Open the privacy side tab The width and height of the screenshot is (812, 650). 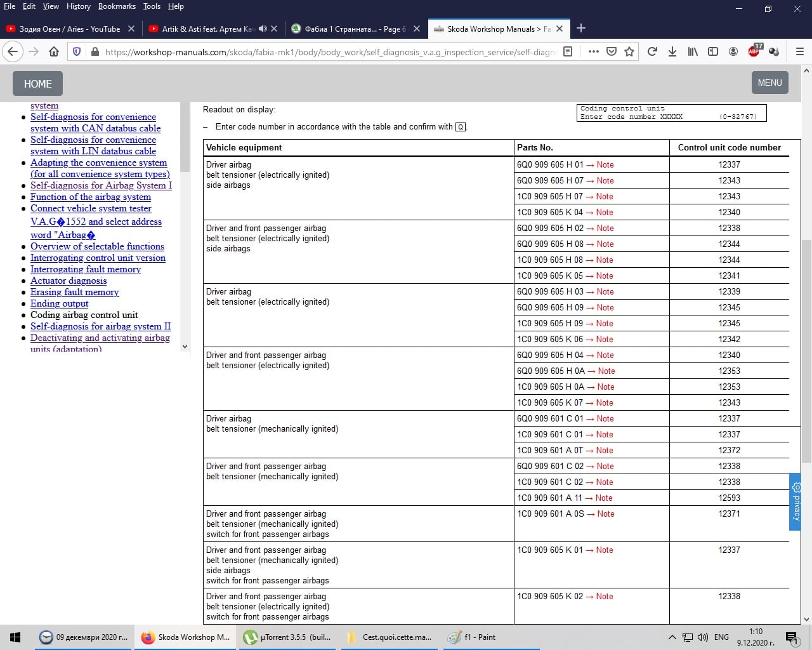(797, 501)
